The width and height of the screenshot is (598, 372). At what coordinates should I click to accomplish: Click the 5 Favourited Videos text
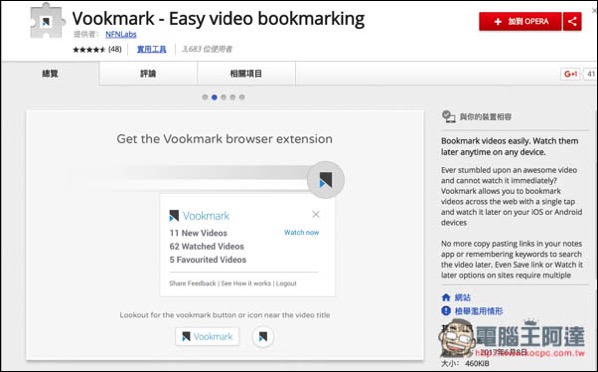tap(208, 259)
